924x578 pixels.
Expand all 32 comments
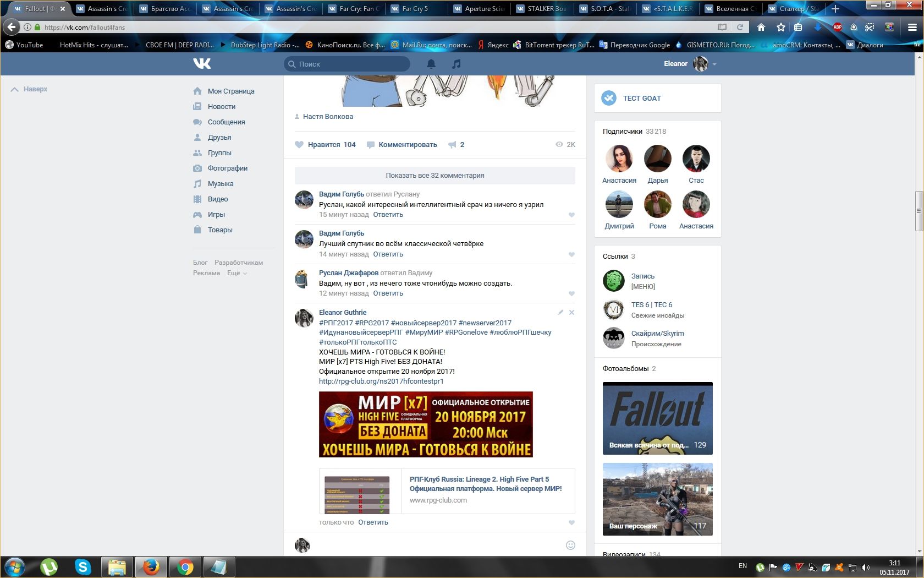tap(435, 176)
